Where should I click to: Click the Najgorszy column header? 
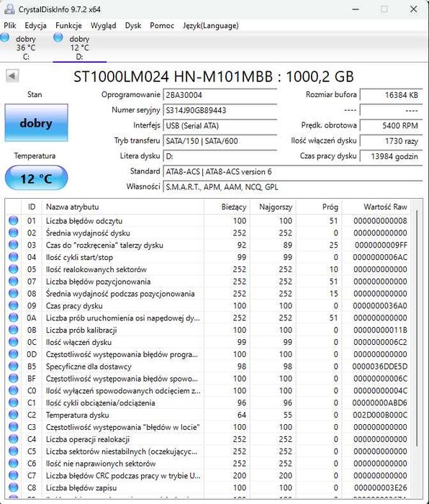tap(273, 207)
